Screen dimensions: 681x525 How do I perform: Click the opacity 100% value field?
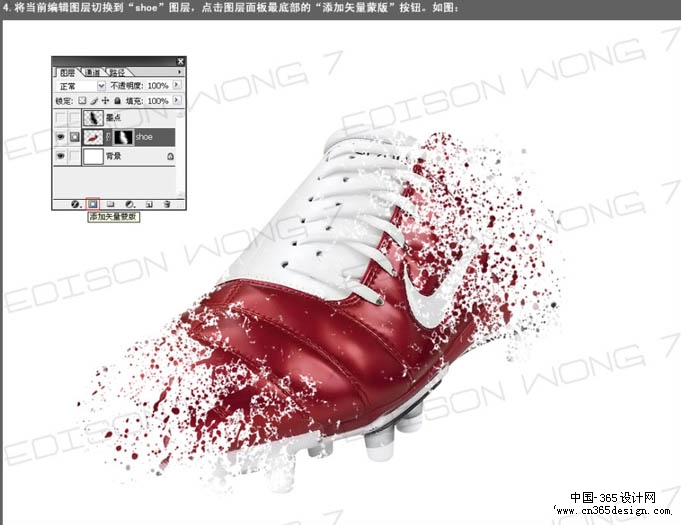tap(158, 86)
